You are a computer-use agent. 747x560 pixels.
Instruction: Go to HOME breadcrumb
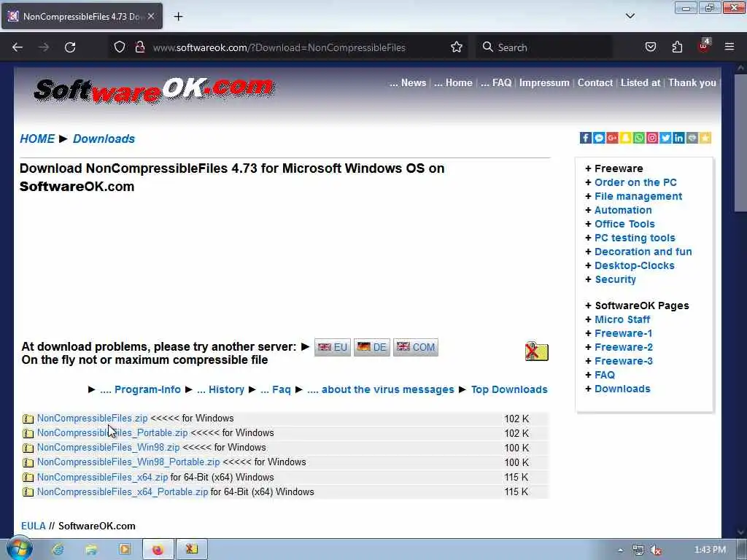[37, 139]
